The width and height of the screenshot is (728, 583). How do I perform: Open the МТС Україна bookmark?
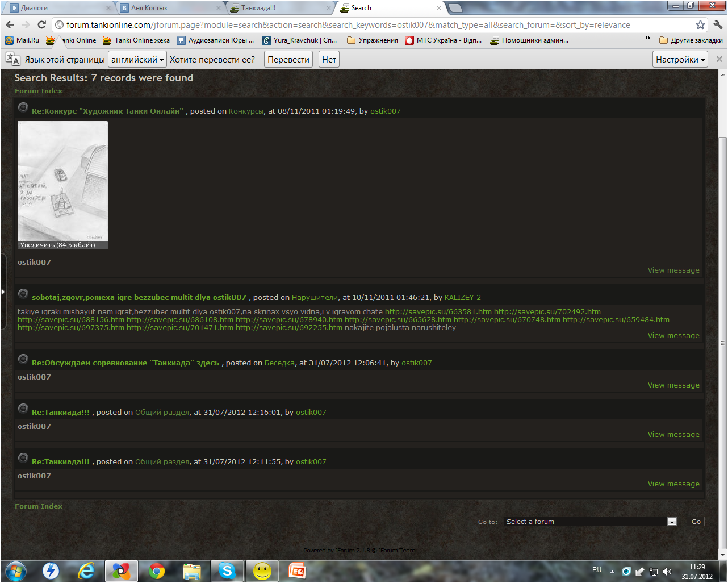point(444,40)
